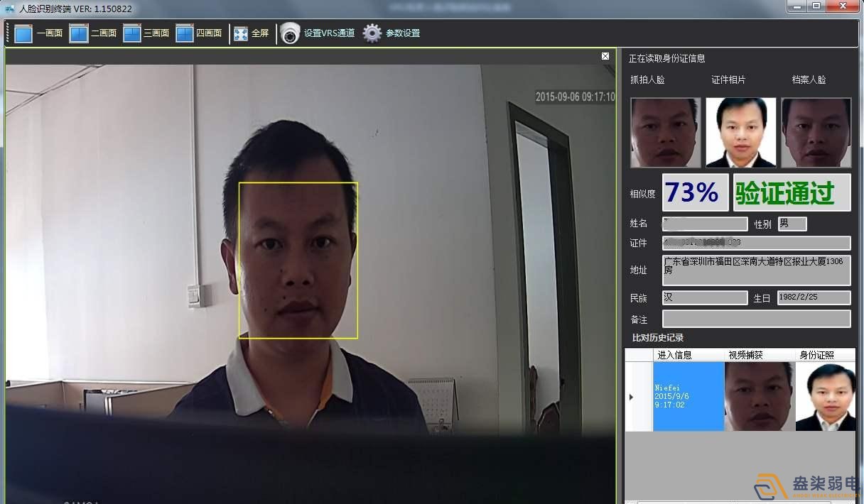Open VRS channel settings camera icon
This screenshot has width=864, height=504.
point(290,32)
